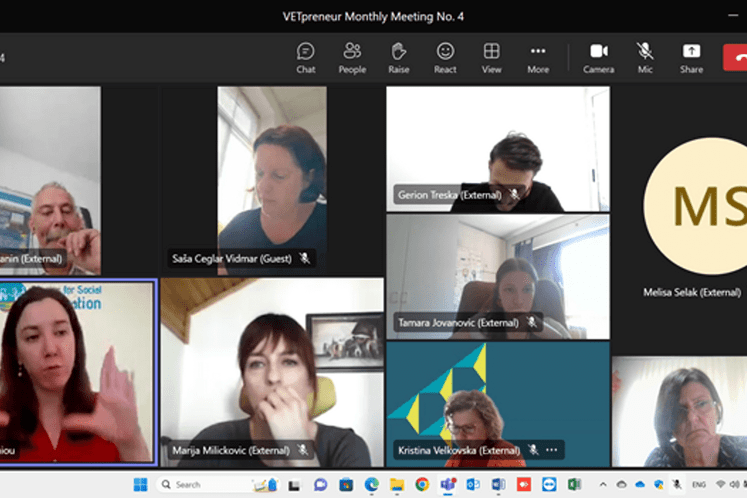Open the View layout options

(x=492, y=57)
